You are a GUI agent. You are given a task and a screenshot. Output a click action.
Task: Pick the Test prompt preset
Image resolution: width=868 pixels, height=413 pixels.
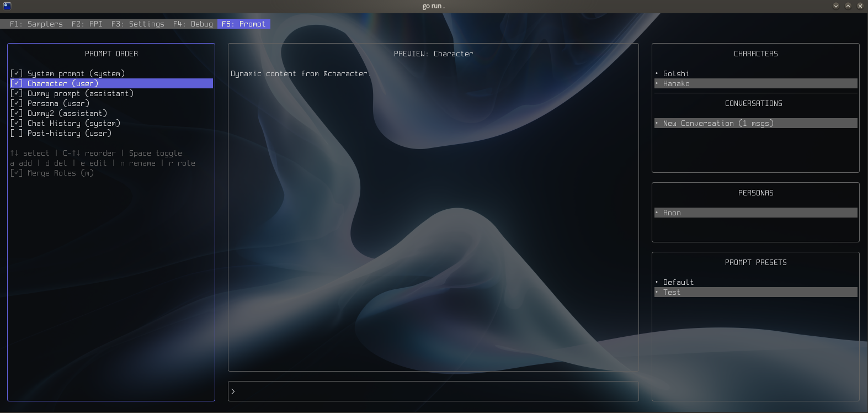click(x=756, y=292)
